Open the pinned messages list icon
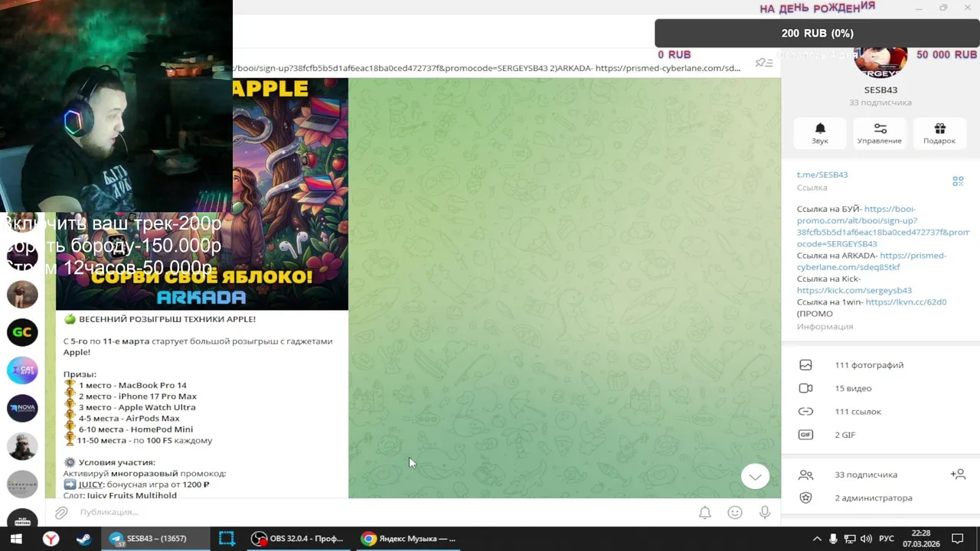The image size is (980, 551). point(763,63)
